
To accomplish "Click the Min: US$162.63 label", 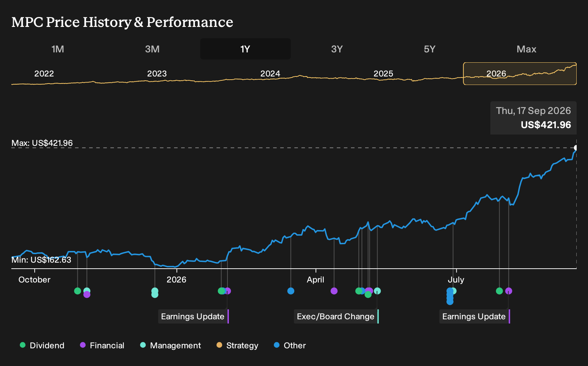I will tap(41, 260).
